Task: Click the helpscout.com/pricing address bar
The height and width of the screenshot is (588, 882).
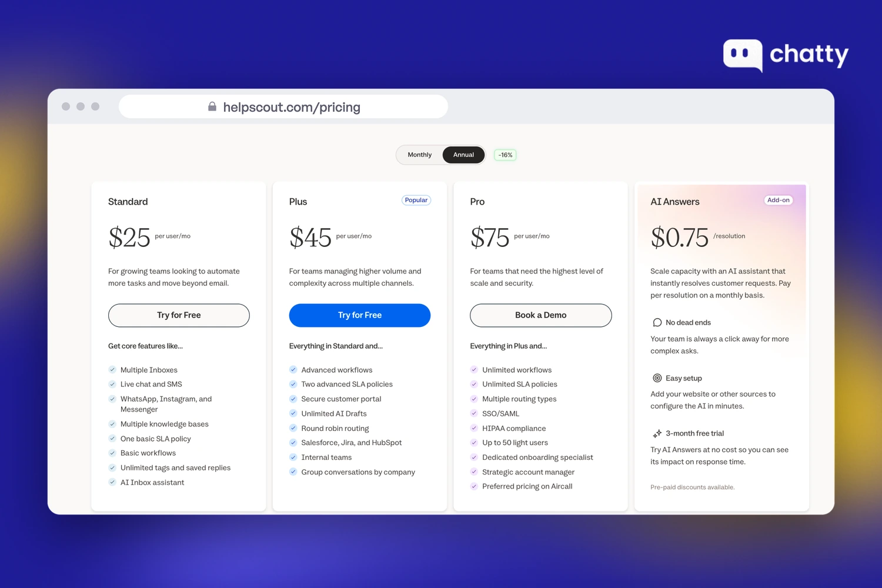Action: pyautogui.click(x=283, y=106)
